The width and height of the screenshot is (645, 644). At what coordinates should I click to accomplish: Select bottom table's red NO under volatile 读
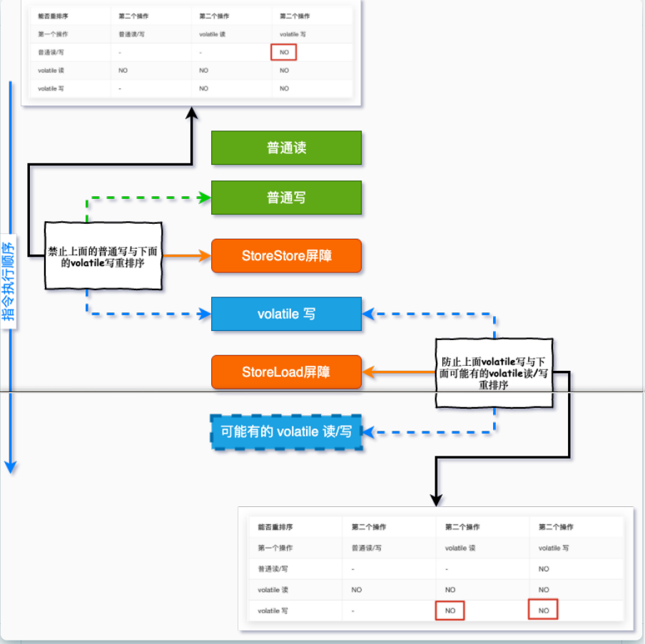(x=450, y=610)
